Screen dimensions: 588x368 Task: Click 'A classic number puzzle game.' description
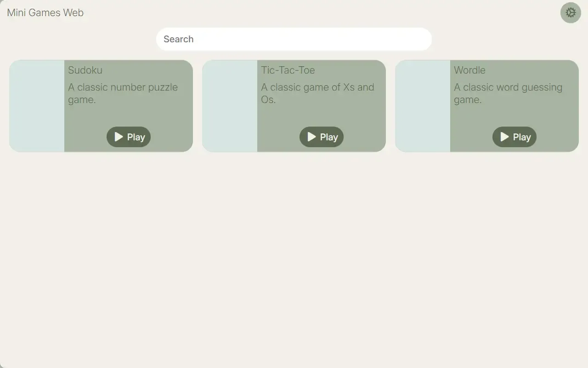point(123,93)
